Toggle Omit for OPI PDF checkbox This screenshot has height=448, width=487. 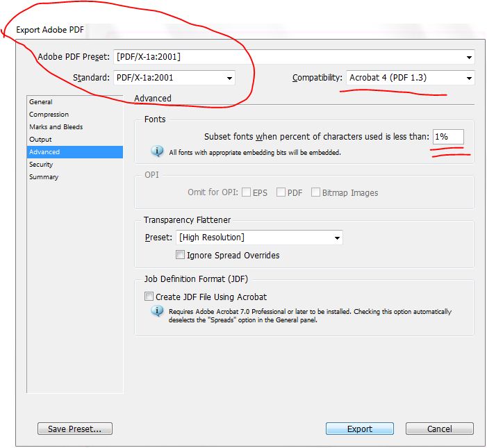tap(281, 192)
